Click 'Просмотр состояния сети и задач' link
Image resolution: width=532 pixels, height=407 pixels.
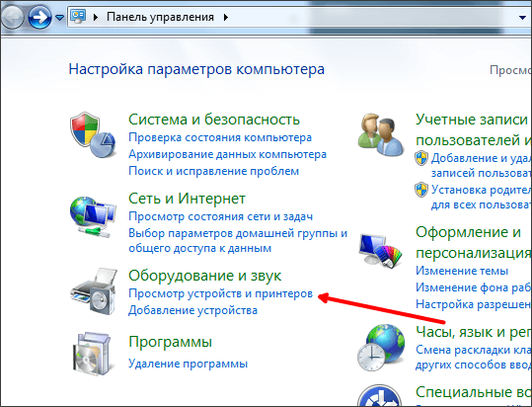coord(220,216)
